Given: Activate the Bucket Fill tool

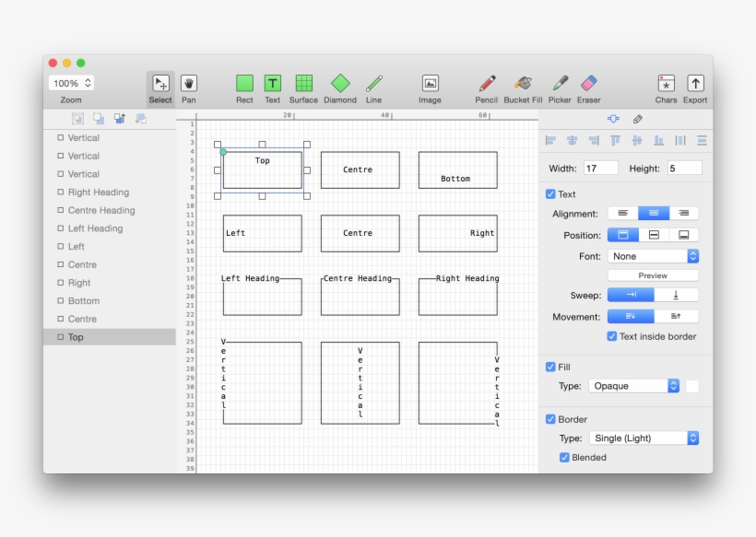Looking at the screenshot, I should tap(523, 83).
